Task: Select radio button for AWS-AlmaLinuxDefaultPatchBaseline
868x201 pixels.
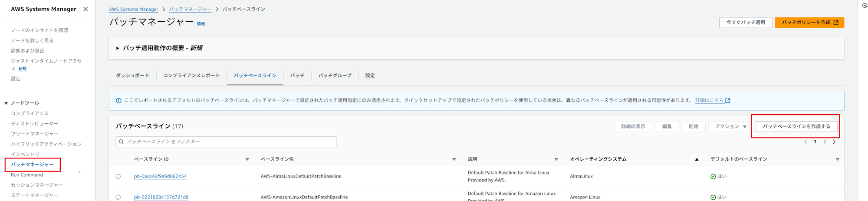Action: 118,176
